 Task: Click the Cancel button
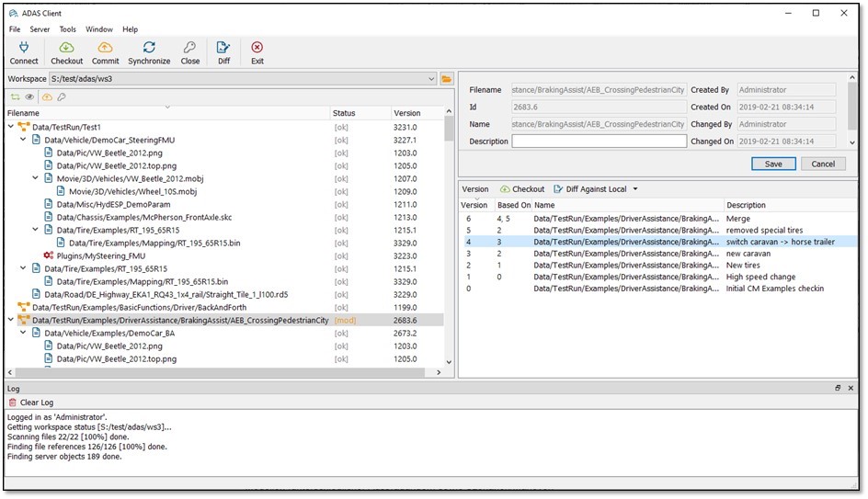point(823,164)
